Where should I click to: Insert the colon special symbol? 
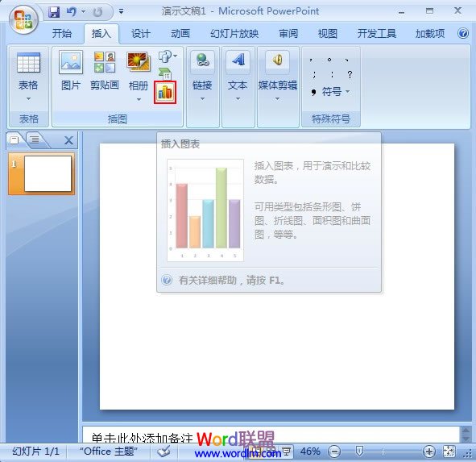point(332,74)
